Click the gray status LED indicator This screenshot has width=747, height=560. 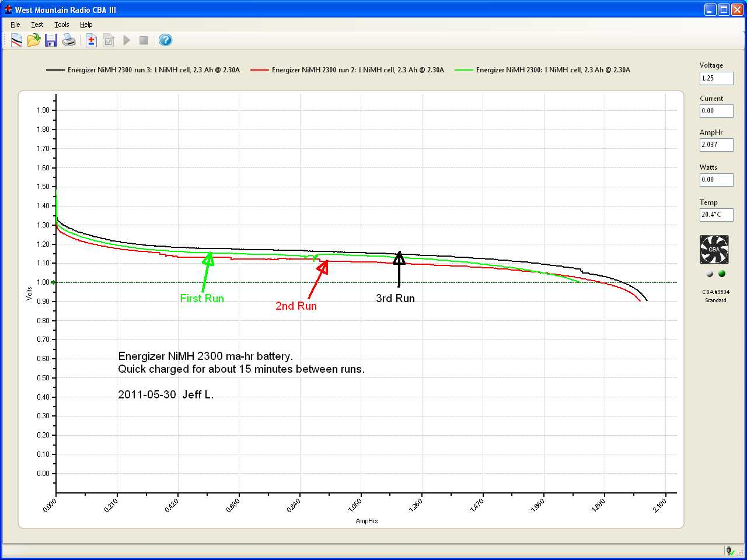point(710,274)
